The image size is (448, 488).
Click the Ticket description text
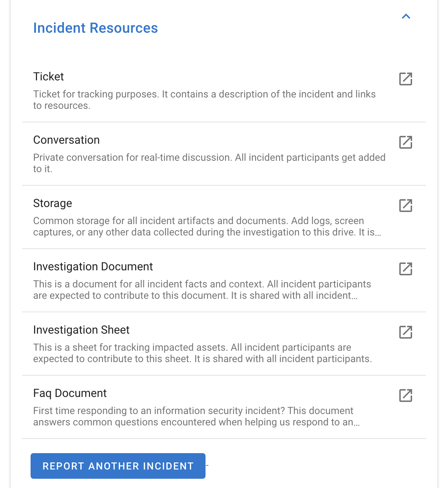(204, 100)
